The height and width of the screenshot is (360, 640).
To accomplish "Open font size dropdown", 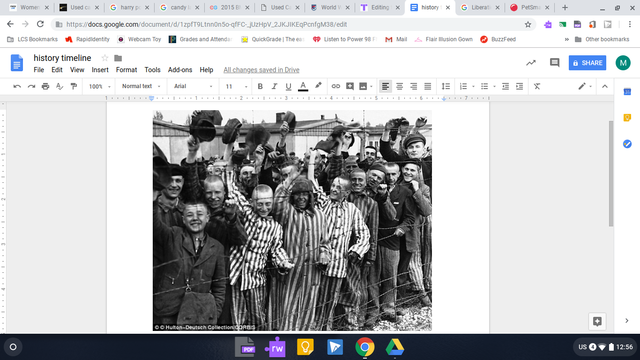I will click(x=236, y=87).
